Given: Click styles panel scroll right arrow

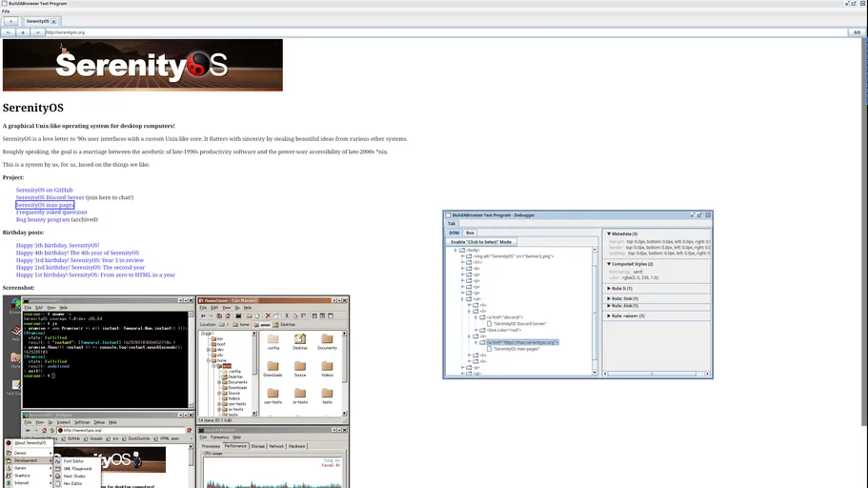Looking at the screenshot, I should pos(708,374).
